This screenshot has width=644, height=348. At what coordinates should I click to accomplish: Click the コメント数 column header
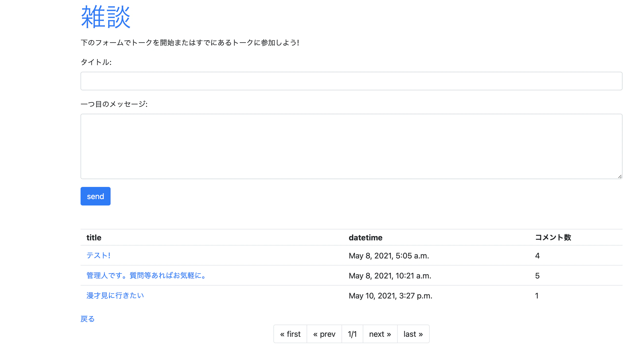553,237
